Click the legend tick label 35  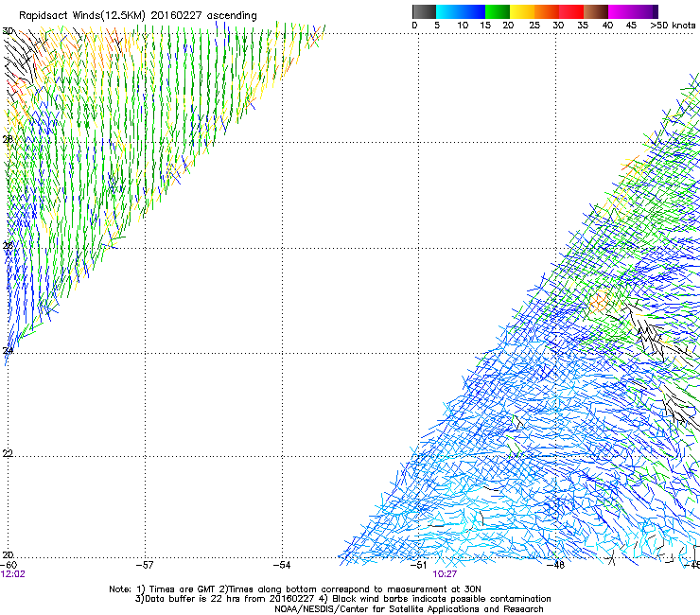[583, 26]
